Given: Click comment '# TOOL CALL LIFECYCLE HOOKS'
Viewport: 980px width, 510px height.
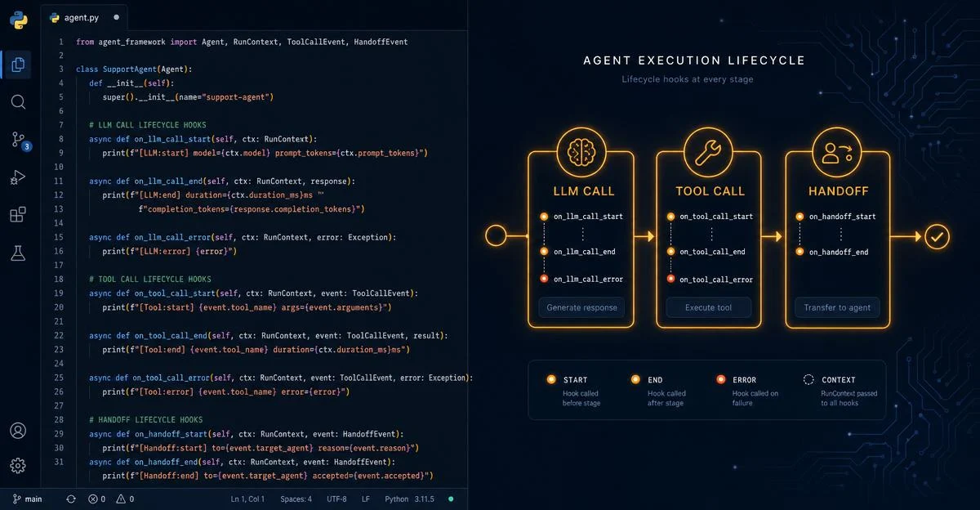Looking at the screenshot, I should (150, 278).
